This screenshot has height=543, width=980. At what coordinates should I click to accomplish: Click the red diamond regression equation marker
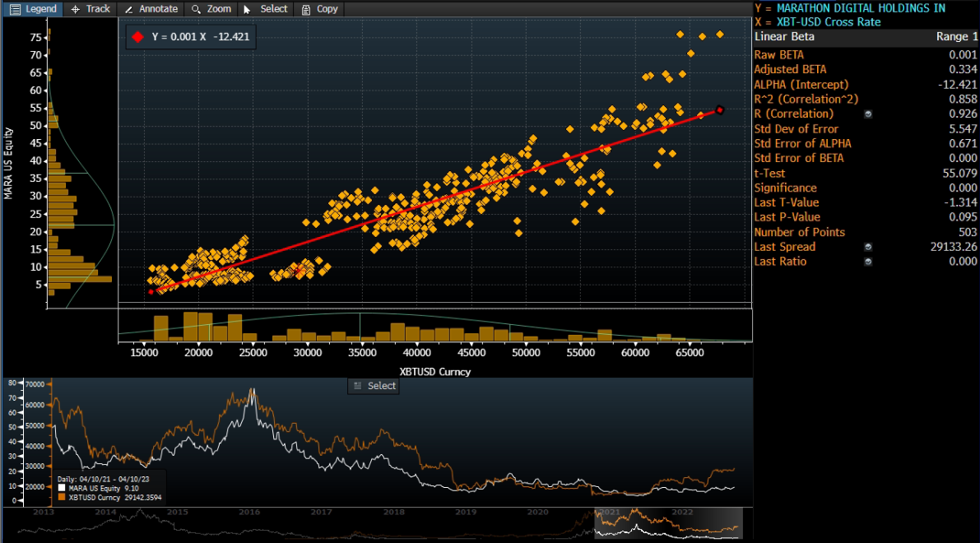tap(138, 37)
